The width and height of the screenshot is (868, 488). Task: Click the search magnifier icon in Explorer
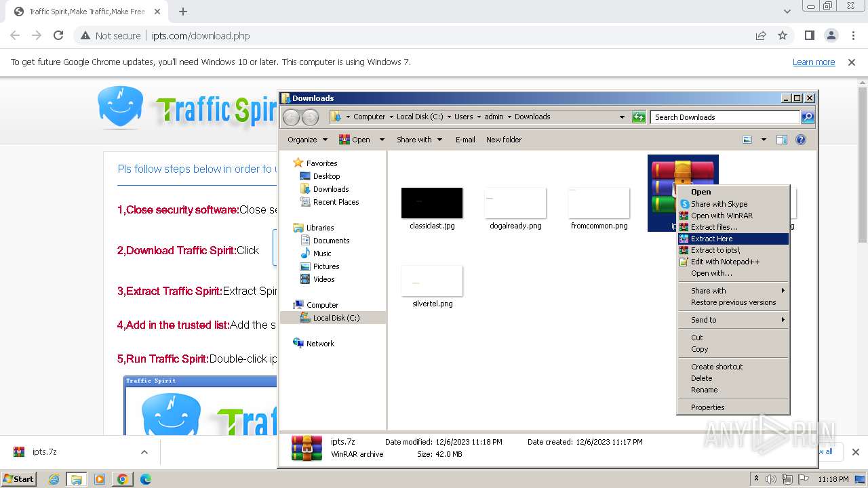807,117
